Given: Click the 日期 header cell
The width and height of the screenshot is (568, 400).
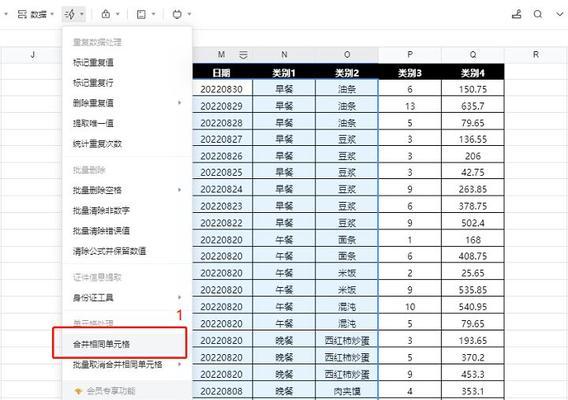Looking at the screenshot, I should click(x=222, y=72).
